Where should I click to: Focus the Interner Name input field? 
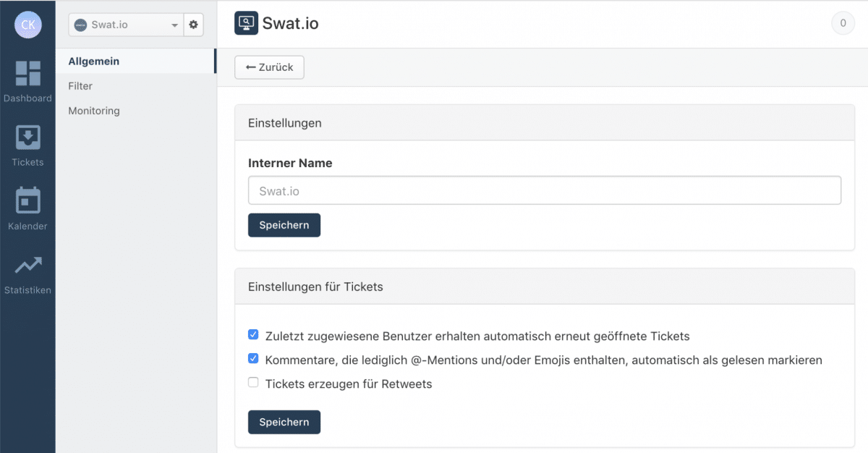[x=545, y=190]
